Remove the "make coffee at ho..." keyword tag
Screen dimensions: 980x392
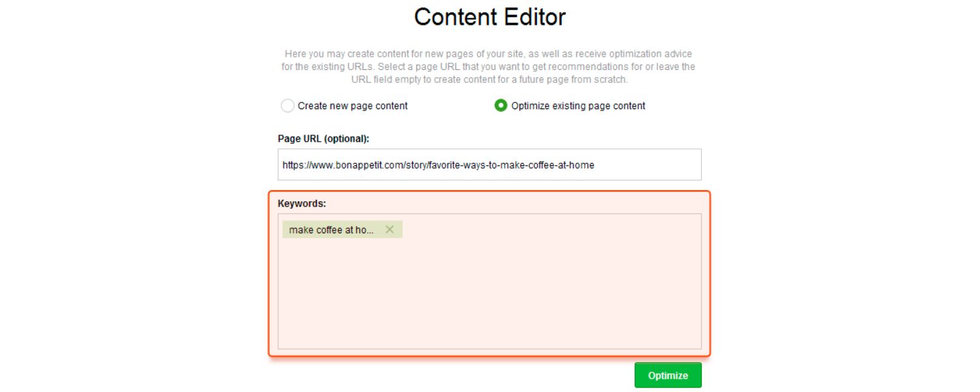[389, 229]
